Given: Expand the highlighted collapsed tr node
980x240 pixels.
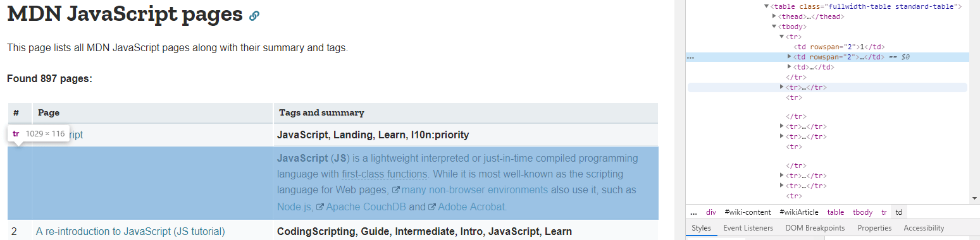Looking at the screenshot, I should pos(782,87).
